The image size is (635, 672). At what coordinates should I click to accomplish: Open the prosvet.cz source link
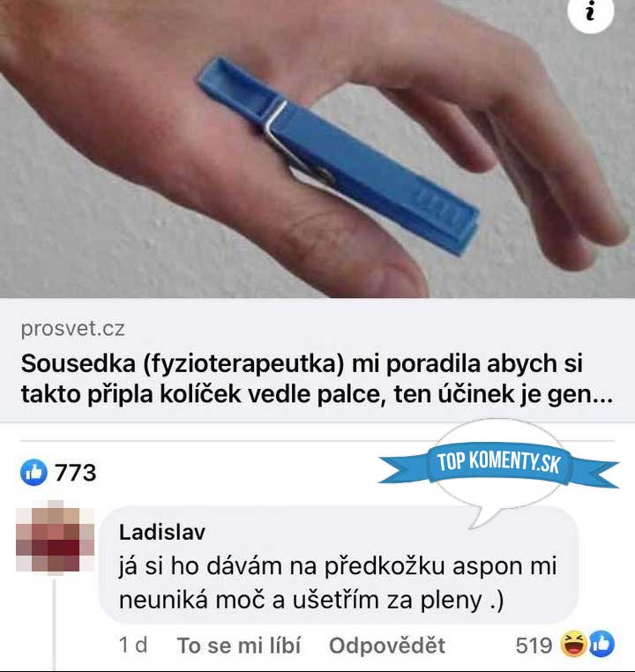[73, 329]
